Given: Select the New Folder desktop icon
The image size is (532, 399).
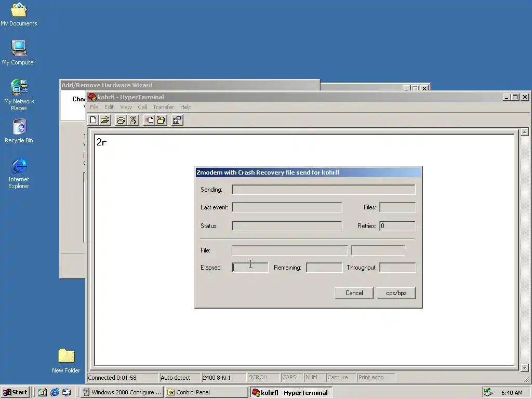Looking at the screenshot, I should (66, 361).
